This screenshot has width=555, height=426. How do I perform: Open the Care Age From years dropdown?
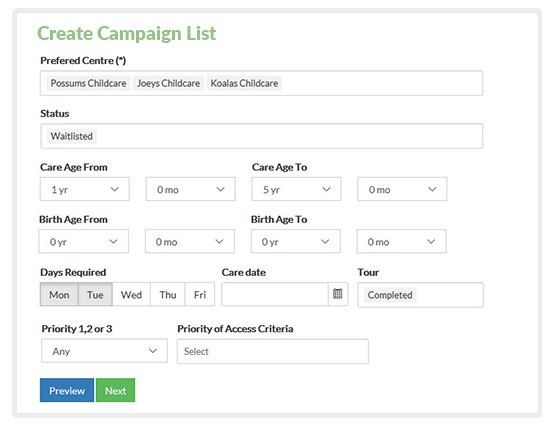[x=85, y=189]
